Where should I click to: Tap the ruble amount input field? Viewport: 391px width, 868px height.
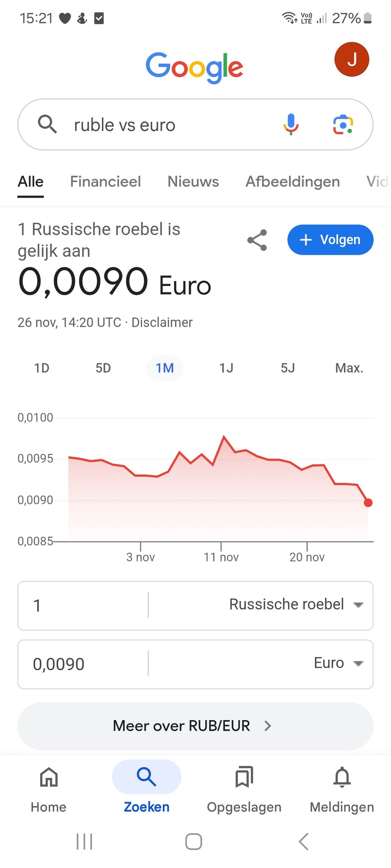pyautogui.click(x=83, y=605)
